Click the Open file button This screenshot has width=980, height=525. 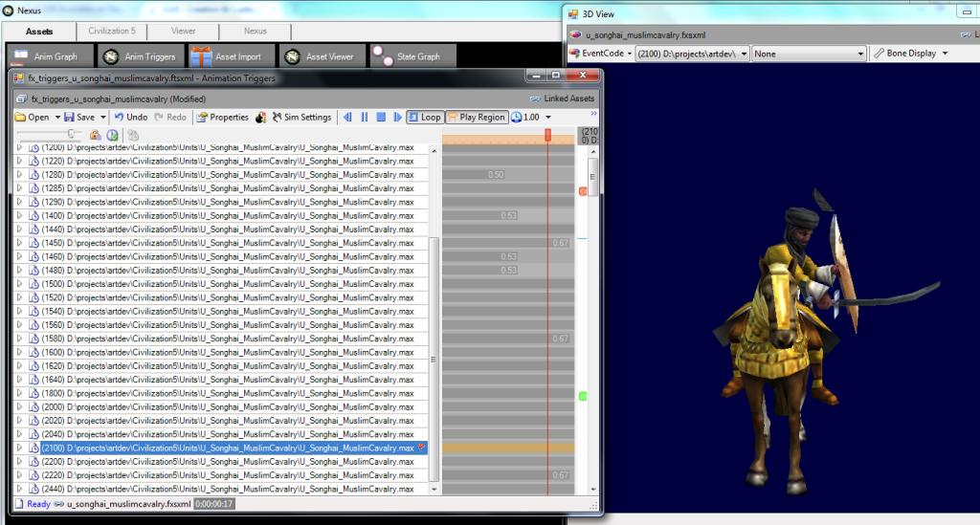tap(32, 117)
